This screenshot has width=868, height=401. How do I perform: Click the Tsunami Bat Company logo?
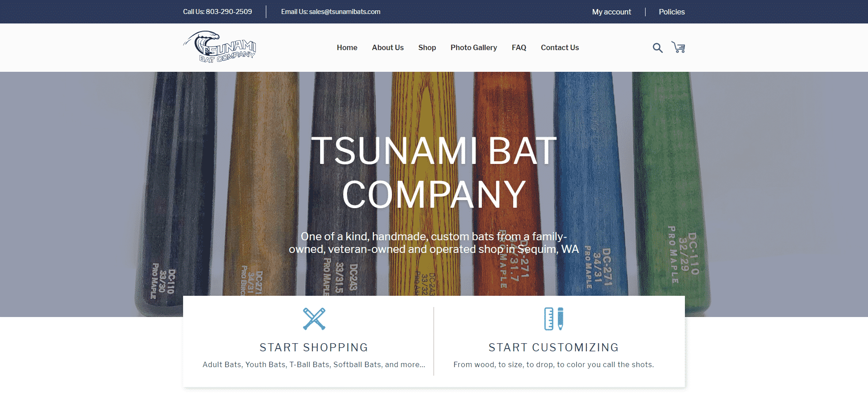220,47
